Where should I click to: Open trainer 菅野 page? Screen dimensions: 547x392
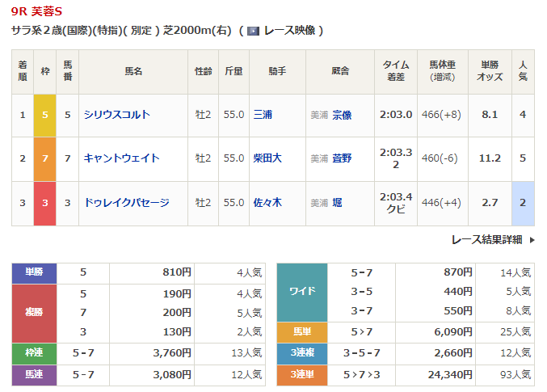pyautogui.click(x=342, y=158)
